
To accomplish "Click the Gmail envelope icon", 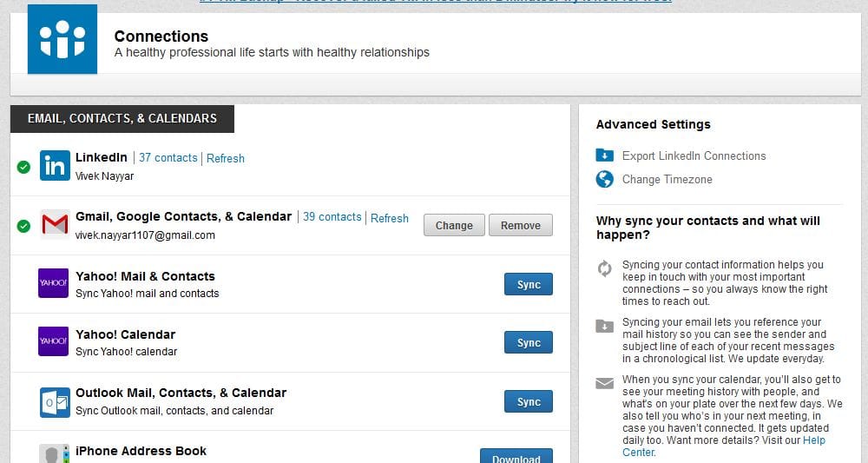I will point(55,224).
